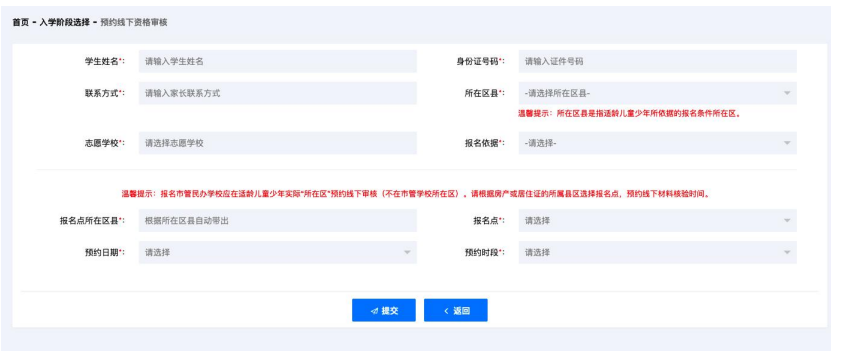
Task: Go to 首页 in the breadcrumb
Action: point(20,23)
